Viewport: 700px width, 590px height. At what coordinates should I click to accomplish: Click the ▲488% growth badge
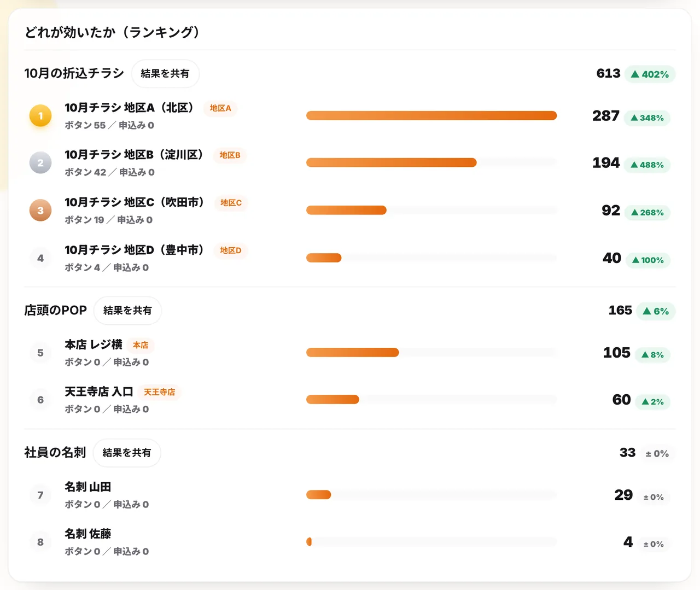click(x=647, y=165)
